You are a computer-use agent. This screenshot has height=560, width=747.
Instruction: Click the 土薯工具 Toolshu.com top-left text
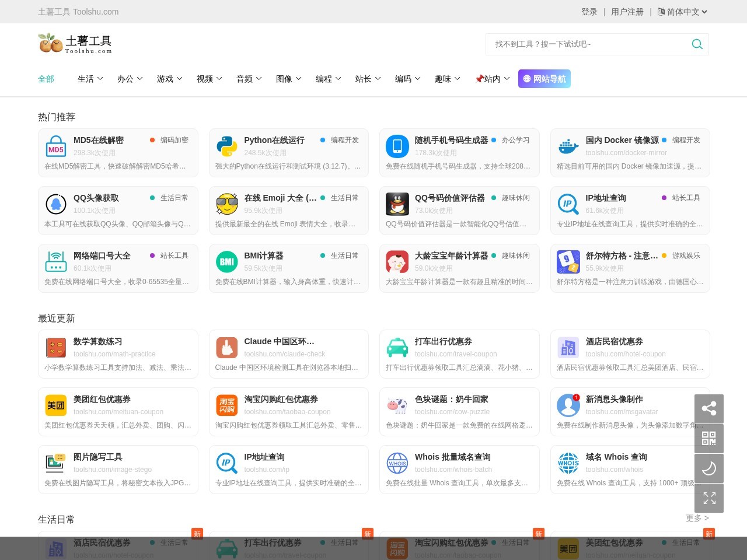(78, 12)
